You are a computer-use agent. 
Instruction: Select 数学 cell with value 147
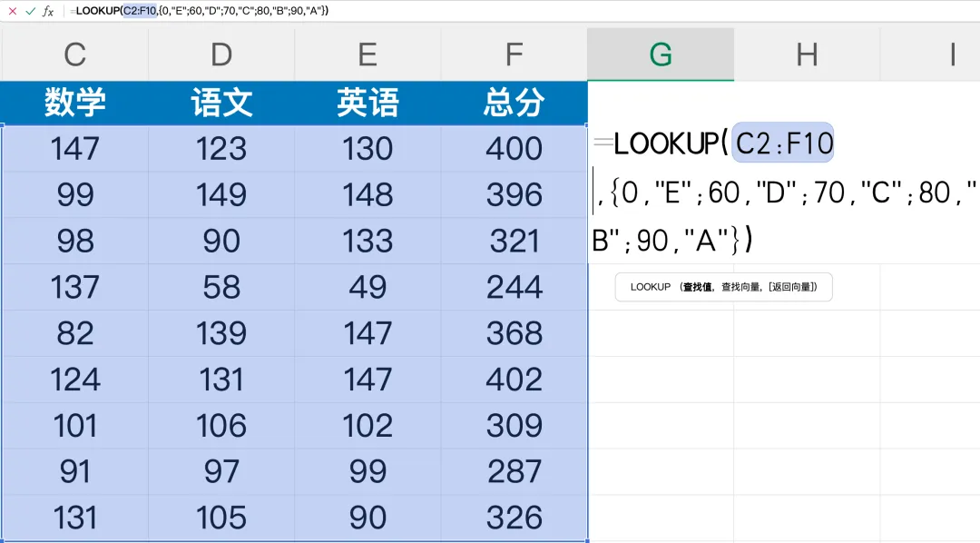pyautogui.click(x=75, y=149)
